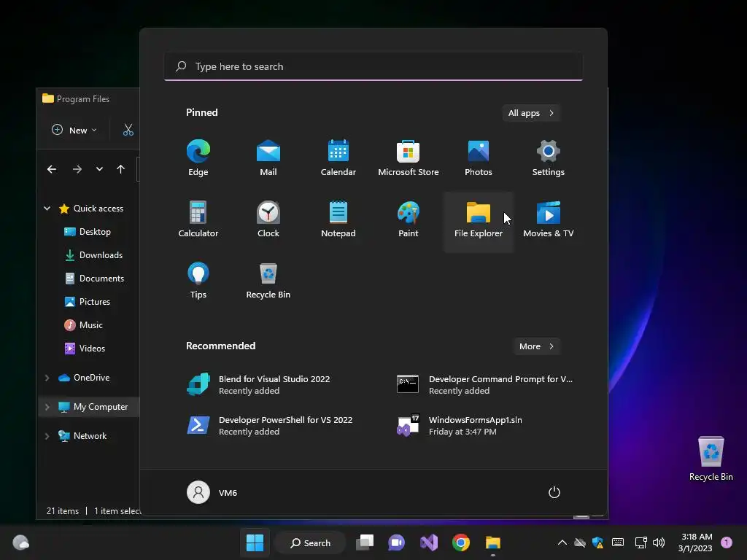Open Settings from pinned apps
The image size is (747, 560).
point(549,158)
